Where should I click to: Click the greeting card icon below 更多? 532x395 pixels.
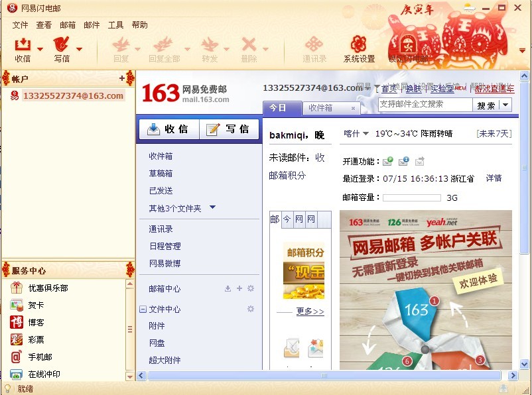[316, 348]
